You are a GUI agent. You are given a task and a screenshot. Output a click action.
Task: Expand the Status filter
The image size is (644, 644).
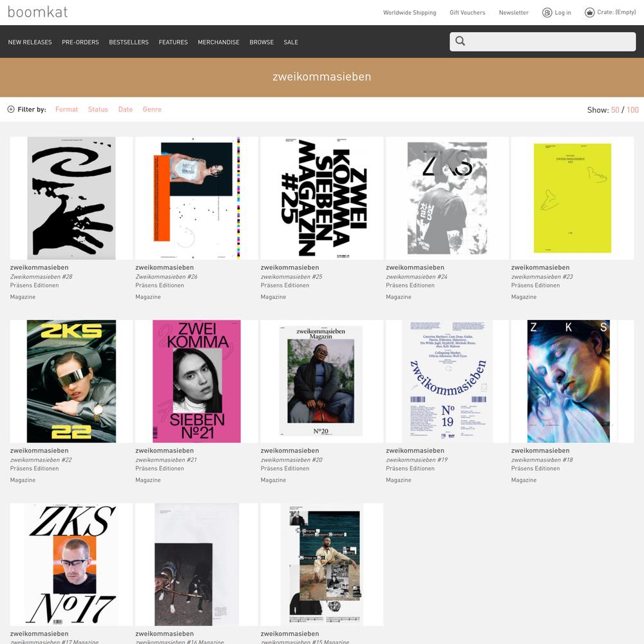coord(98,109)
